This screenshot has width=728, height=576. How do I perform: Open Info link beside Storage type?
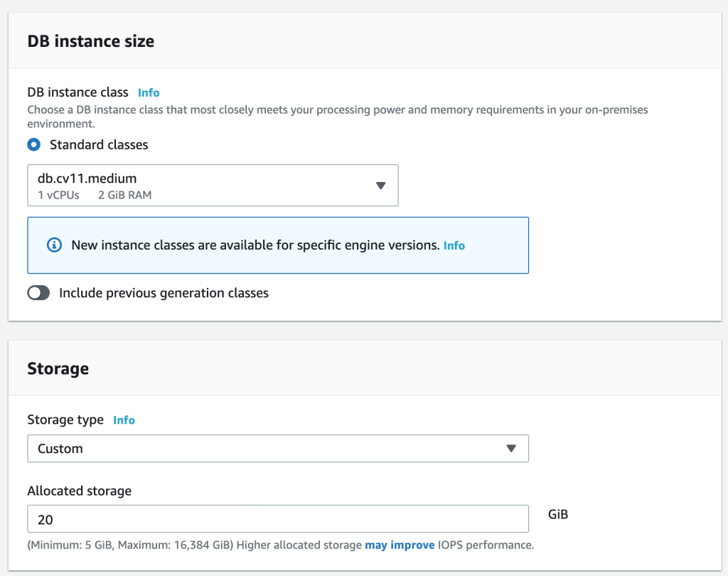click(x=124, y=420)
